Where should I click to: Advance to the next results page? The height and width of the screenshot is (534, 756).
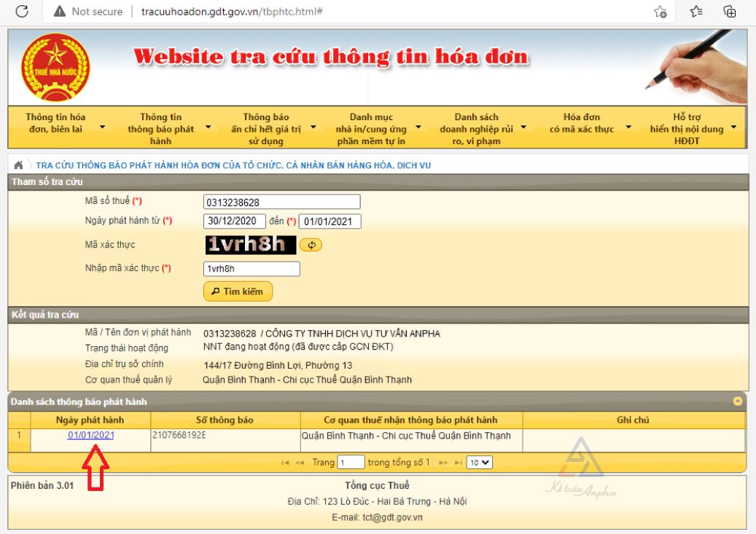coord(443,462)
